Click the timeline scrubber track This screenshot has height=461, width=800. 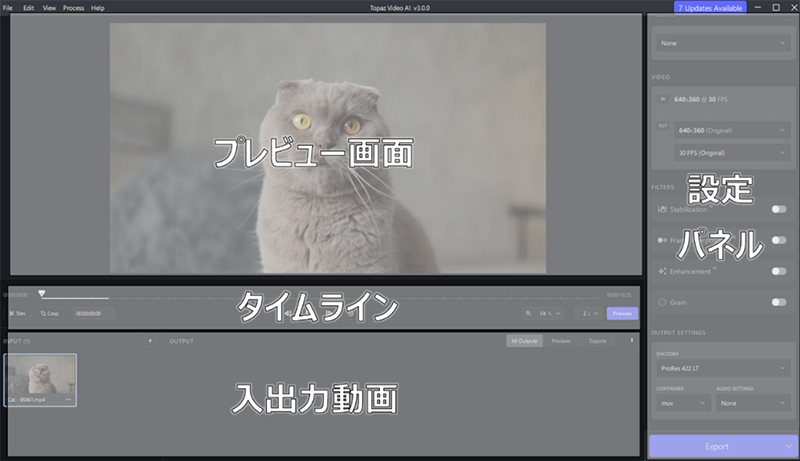click(319, 297)
